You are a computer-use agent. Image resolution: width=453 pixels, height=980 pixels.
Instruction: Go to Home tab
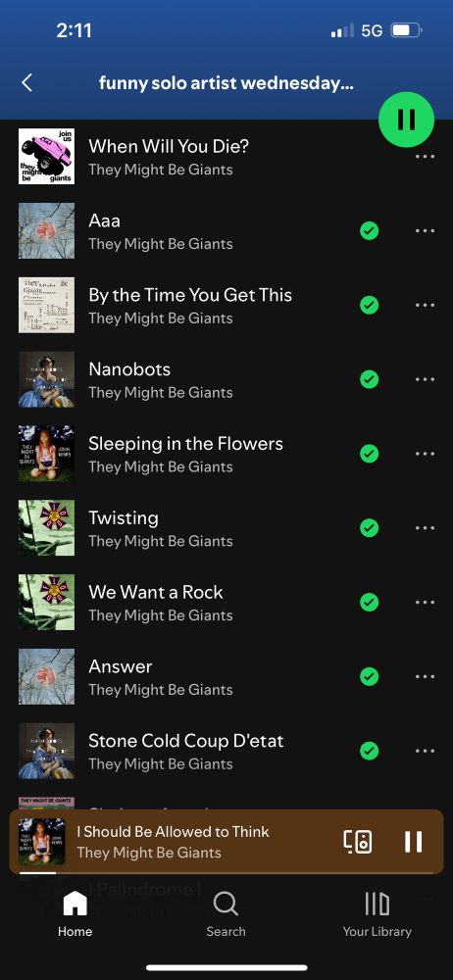click(75, 915)
